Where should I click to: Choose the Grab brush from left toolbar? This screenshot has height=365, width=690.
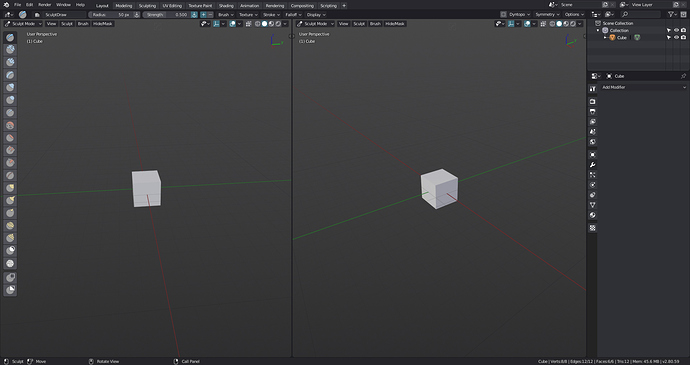tap(10, 188)
